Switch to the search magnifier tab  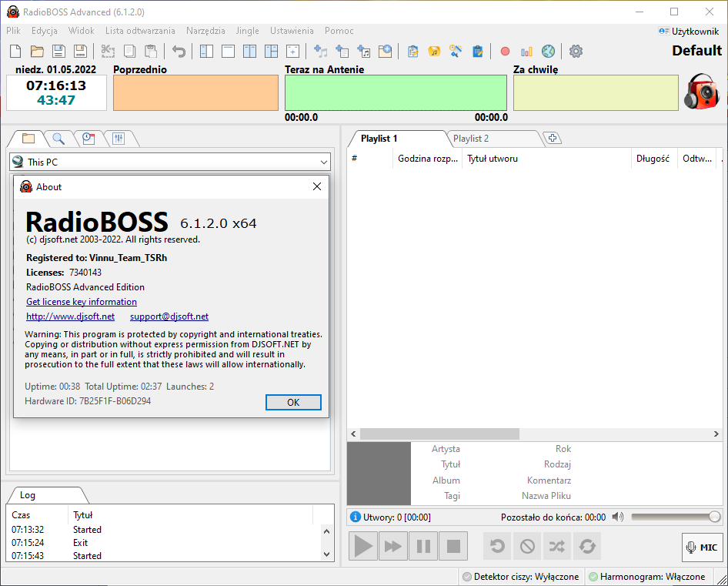tap(58, 139)
